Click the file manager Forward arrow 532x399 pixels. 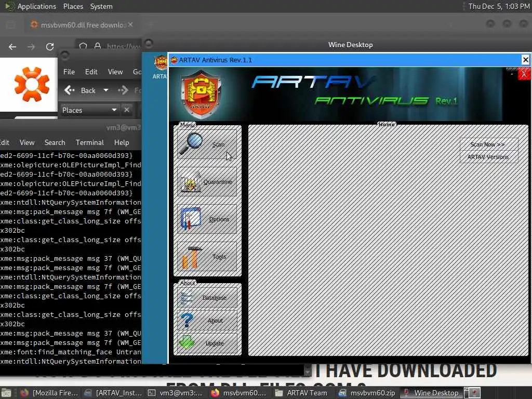tap(123, 90)
